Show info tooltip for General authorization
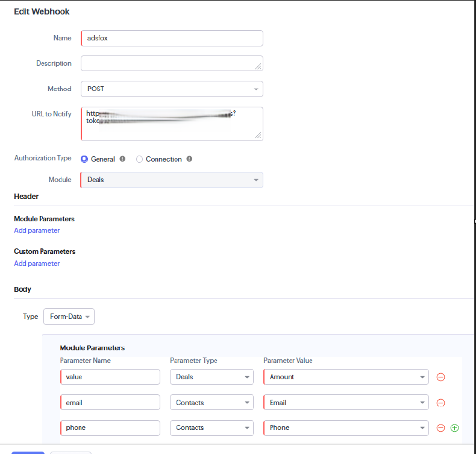 [x=122, y=159]
